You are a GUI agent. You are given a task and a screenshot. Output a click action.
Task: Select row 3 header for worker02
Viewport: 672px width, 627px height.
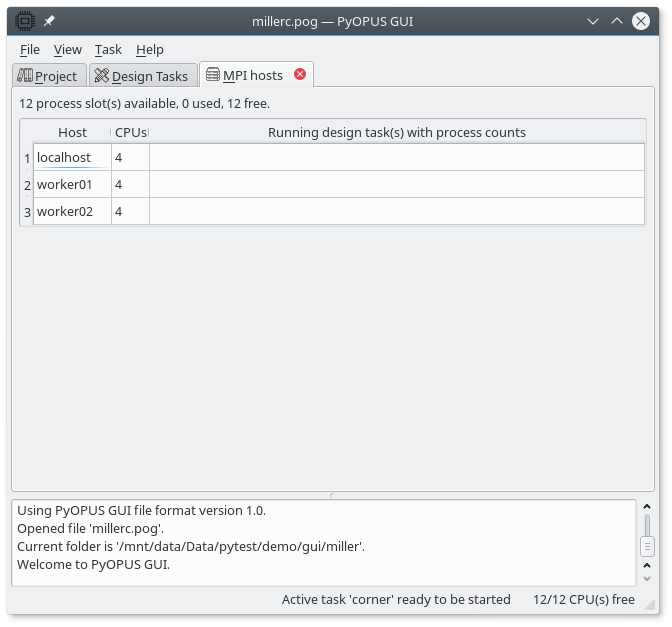tap(27, 212)
